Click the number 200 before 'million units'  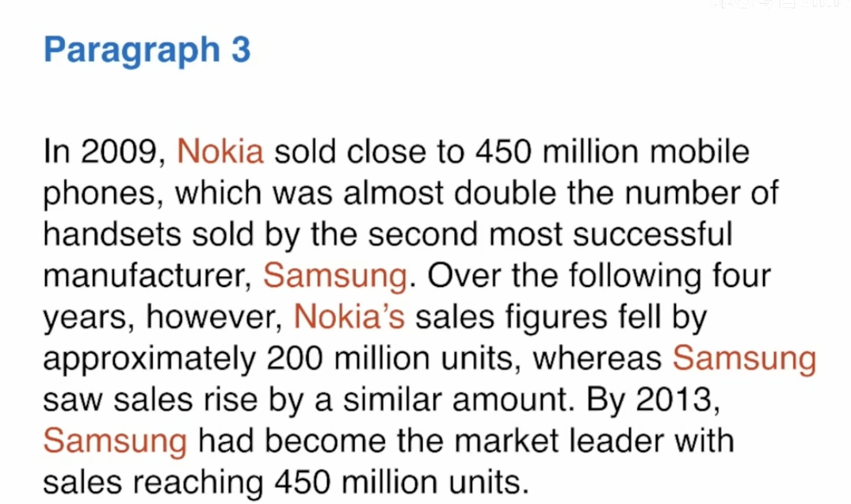click(296, 359)
